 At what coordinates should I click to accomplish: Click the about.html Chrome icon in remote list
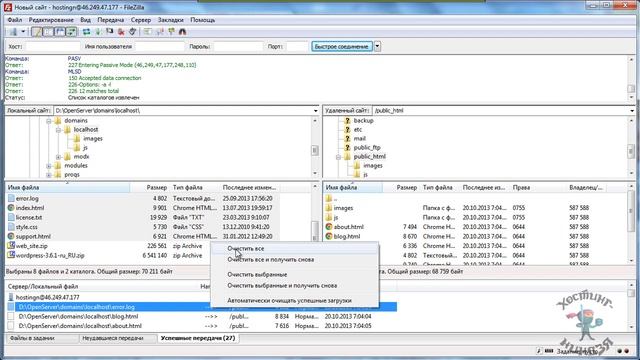(x=329, y=227)
